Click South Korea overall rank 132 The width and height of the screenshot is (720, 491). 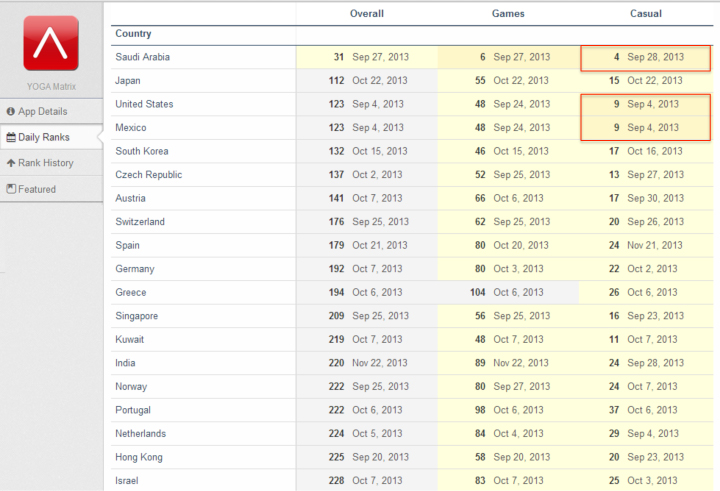point(337,151)
